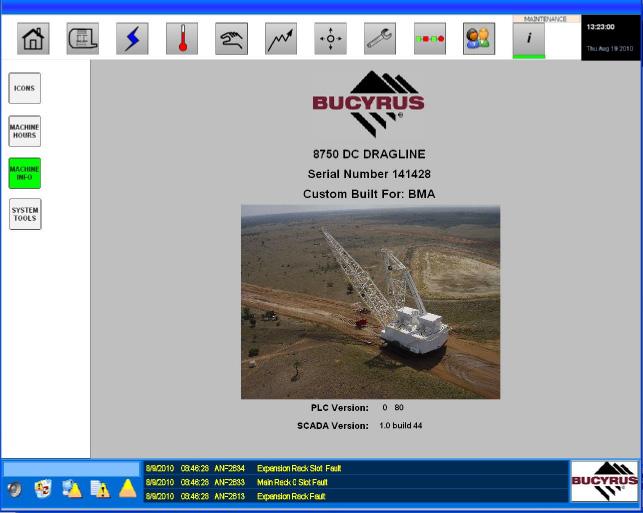Click the dragline aerial photo

[370, 302]
